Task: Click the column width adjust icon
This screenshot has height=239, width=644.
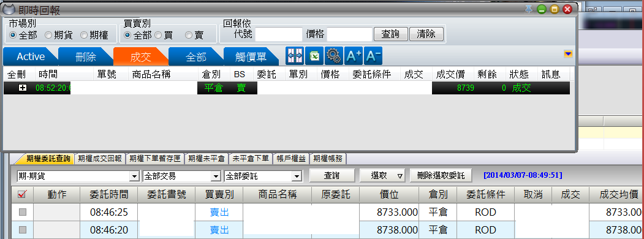Action: (295, 56)
